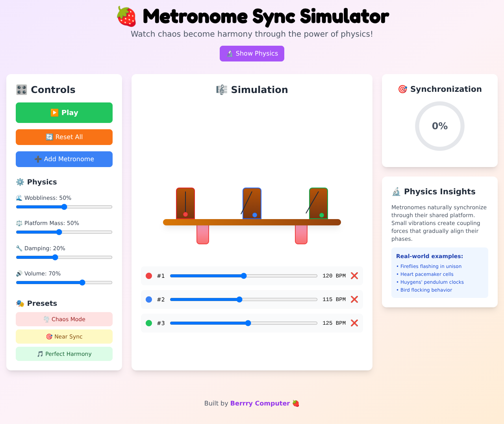Remove metronome #2 with its X icon
The width and height of the screenshot is (504, 424).
tap(354, 299)
